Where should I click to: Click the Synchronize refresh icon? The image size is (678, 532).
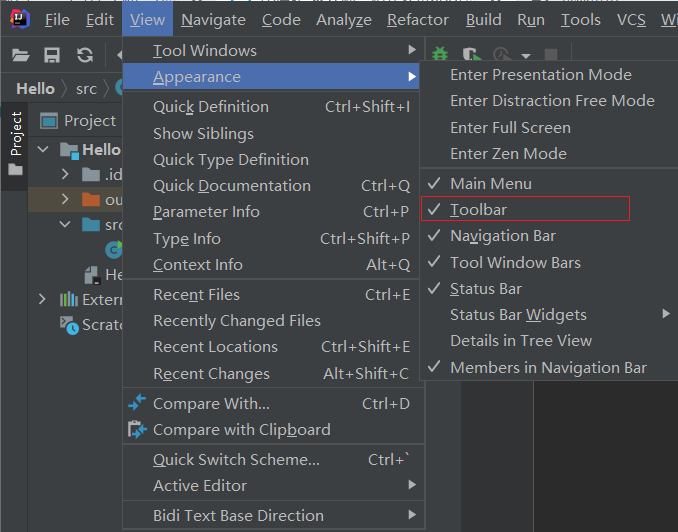85,55
